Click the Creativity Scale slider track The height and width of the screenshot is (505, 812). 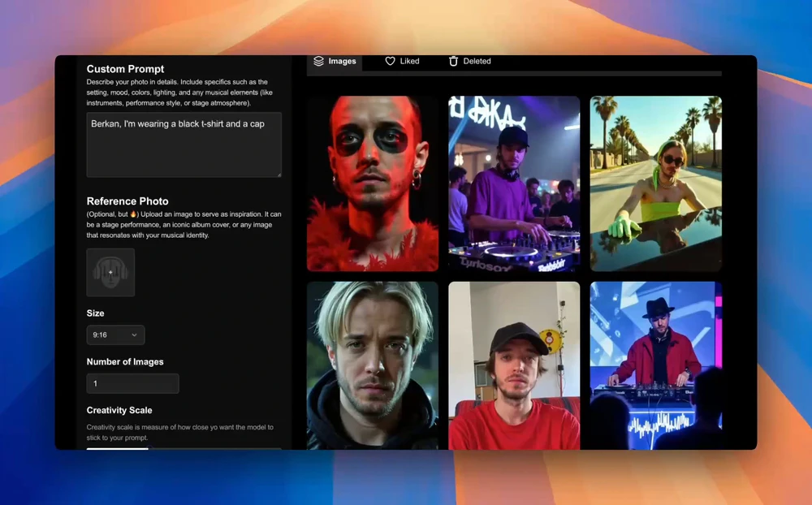tap(184, 447)
